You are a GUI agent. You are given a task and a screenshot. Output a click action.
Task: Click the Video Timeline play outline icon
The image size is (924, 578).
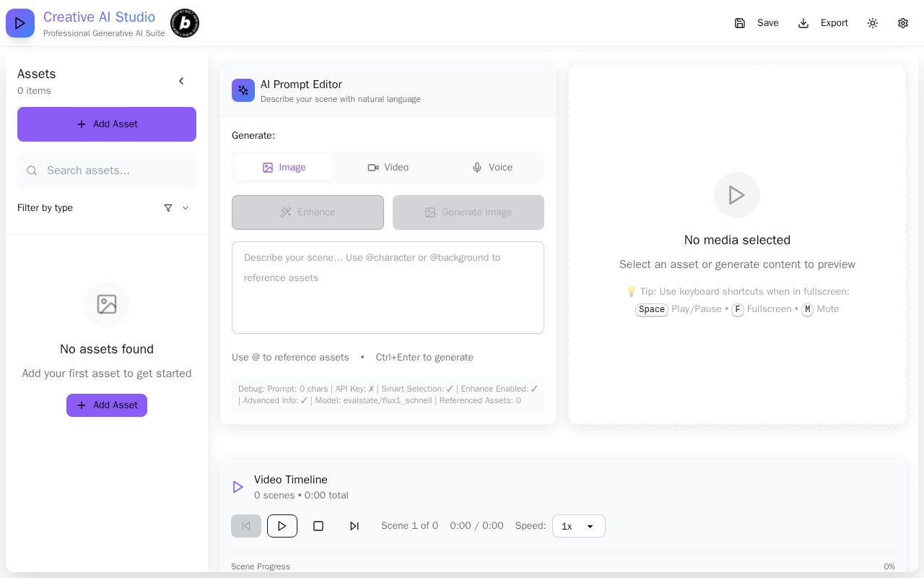[x=237, y=487]
